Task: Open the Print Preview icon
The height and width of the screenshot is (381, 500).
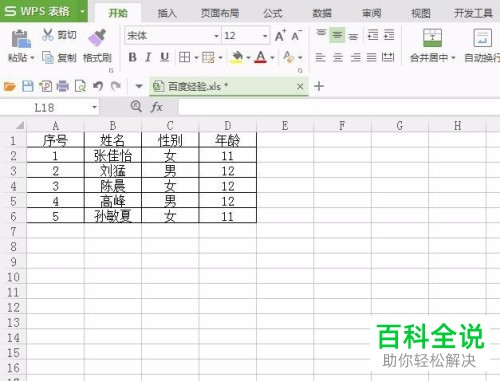Action: click(x=80, y=86)
